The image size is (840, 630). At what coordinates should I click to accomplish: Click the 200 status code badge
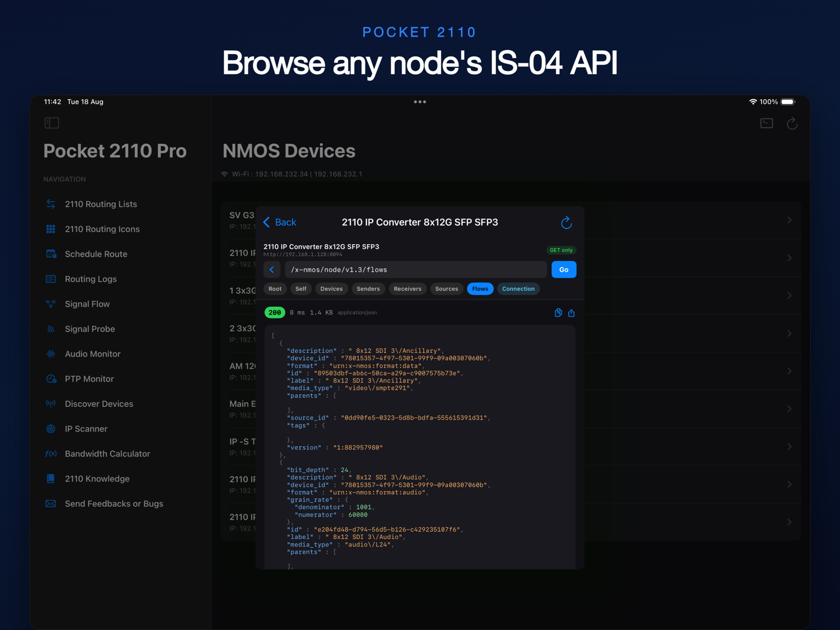(275, 313)
